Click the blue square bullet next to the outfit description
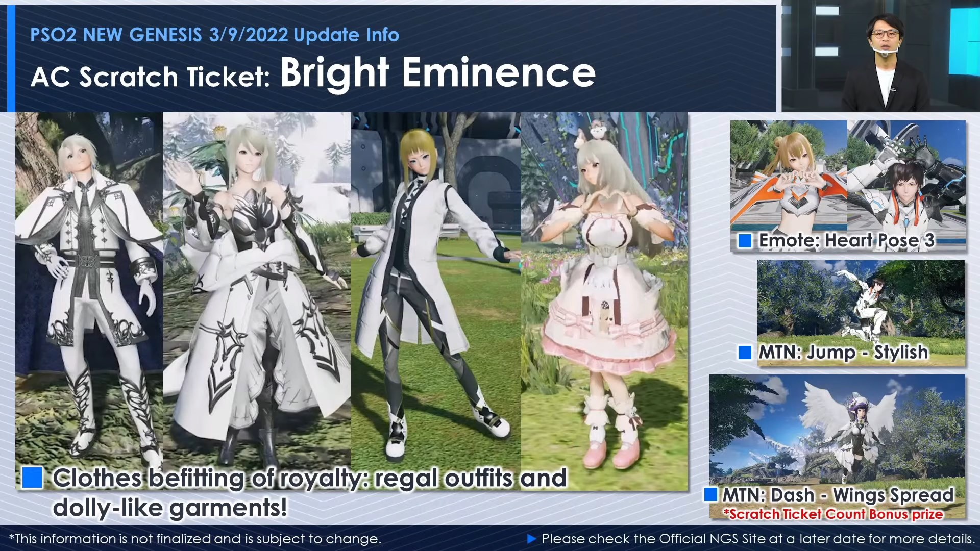This screenshot has width=980, height=551. 32,479
